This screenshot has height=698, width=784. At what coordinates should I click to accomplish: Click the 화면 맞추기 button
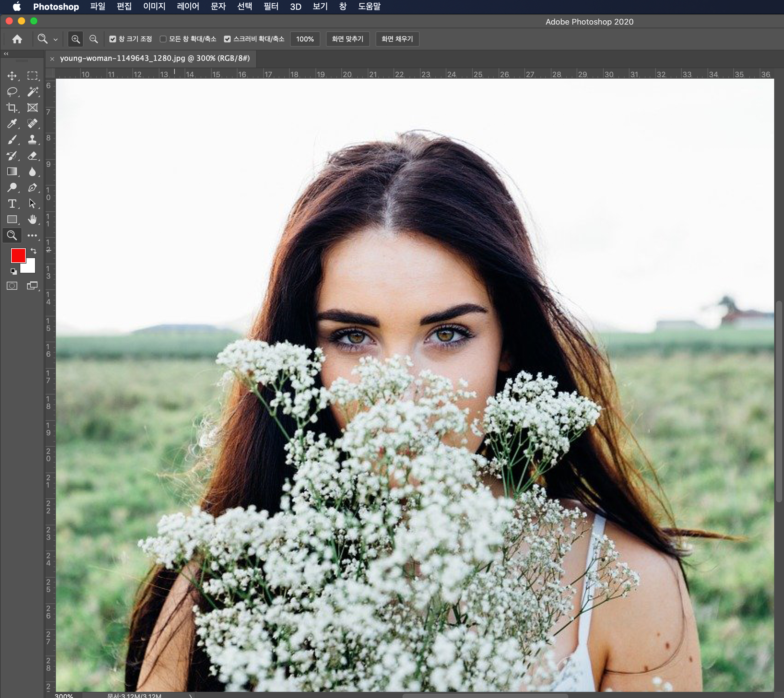click(347, 39)
